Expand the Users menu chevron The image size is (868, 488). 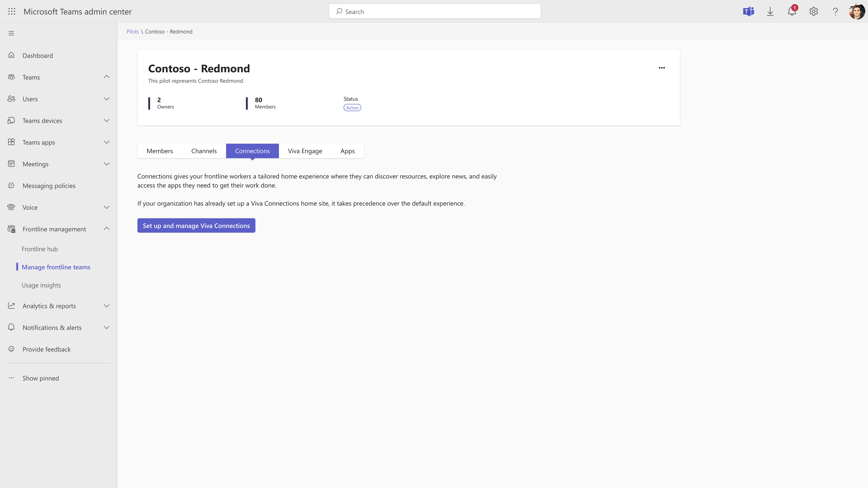pos(107,99)
